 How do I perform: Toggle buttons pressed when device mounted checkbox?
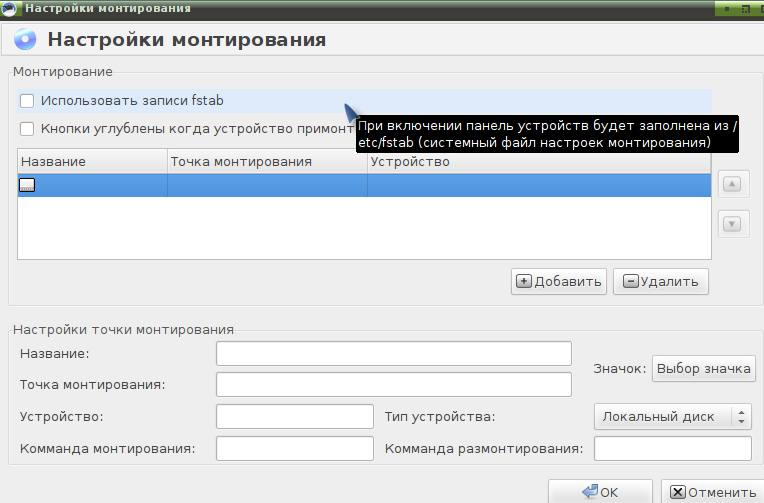(x=27, y=129)
